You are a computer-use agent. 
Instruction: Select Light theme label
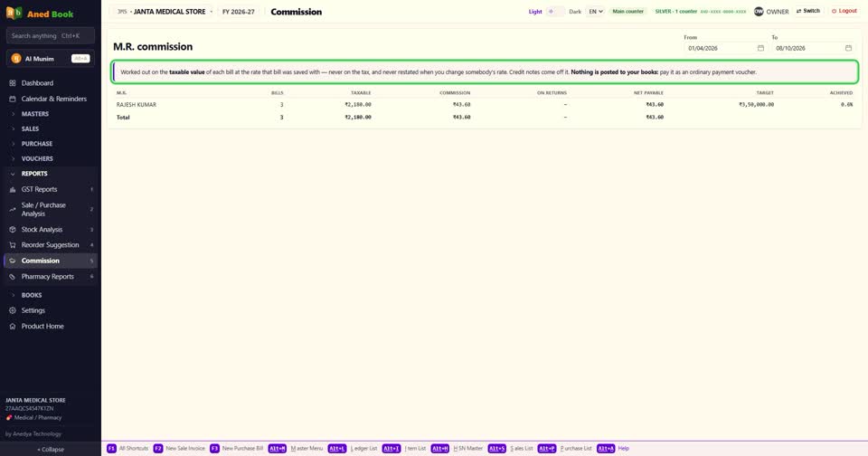coord(534,11)
